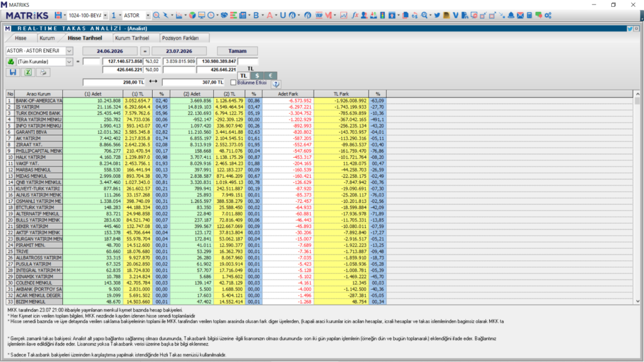Screen dimensions: 644x362
Task: Expand the dropdown arrow beside the red M icon
Action: click(335, 16)
